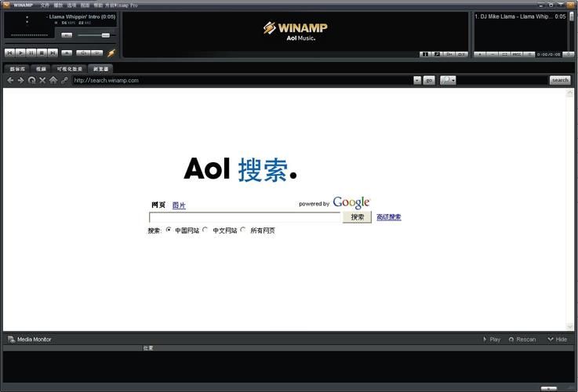Viewport: 578px width, 392px height.
Task: Switch to the 可视化效果 tab
Action: click(69, 69)
